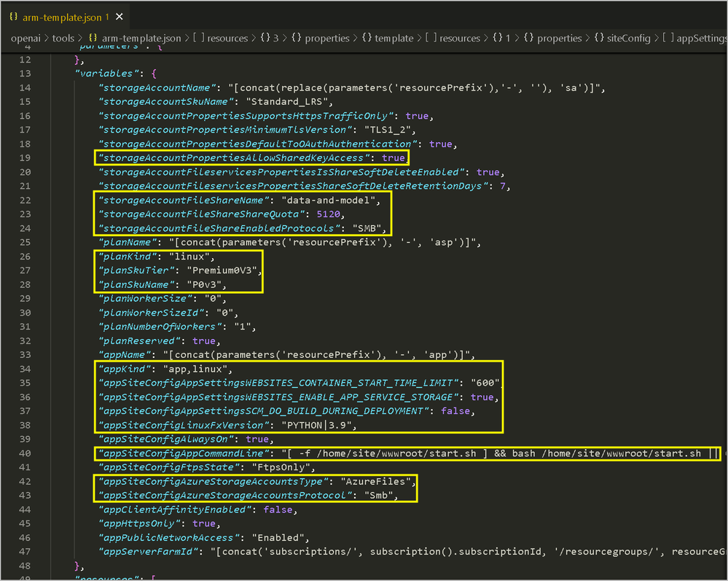The width and height of the screenshot is (728, 581).
Task: Click braces icon before siteConfig breadcrumb
Action: [x=600, y=38]
